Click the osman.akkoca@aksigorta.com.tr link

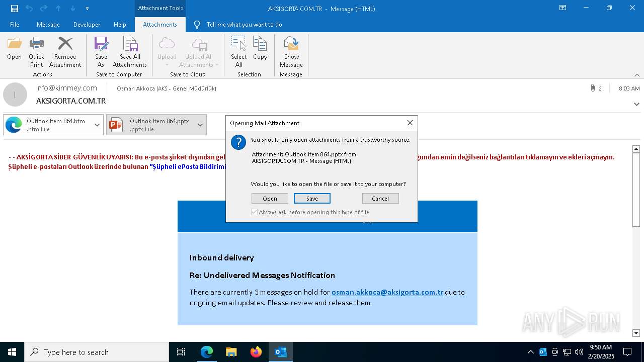pyautogui.click(x=387, y=292)
